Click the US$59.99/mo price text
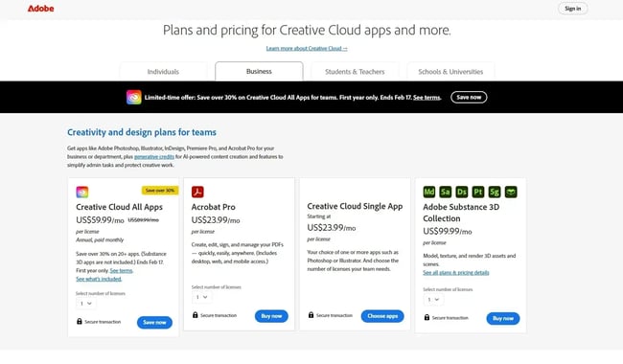The image size is (623, 364). tap(100, 220)
